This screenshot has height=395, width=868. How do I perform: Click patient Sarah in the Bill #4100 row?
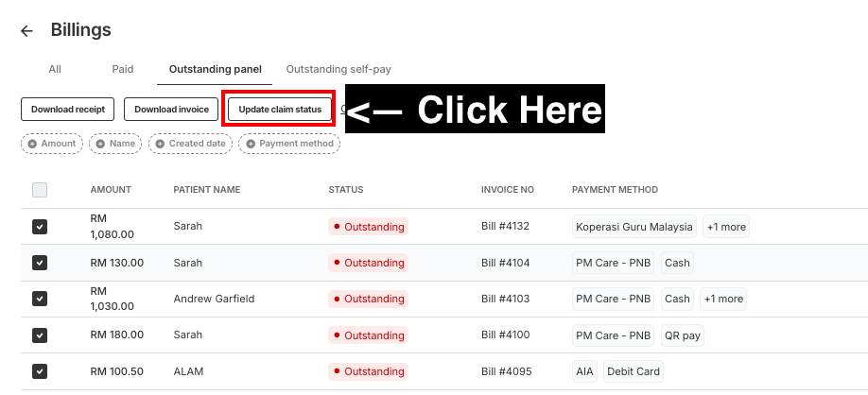click(x=187, y=335)
